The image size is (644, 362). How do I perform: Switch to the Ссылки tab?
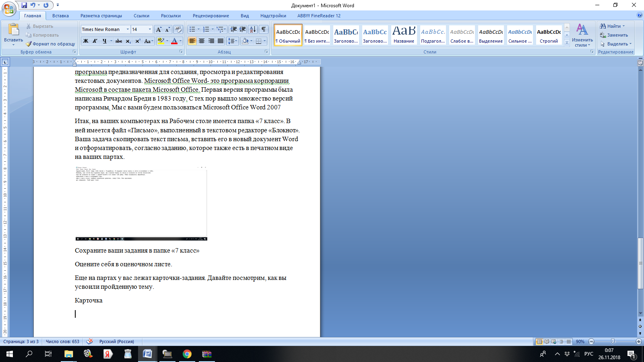(x=141, y=16)
